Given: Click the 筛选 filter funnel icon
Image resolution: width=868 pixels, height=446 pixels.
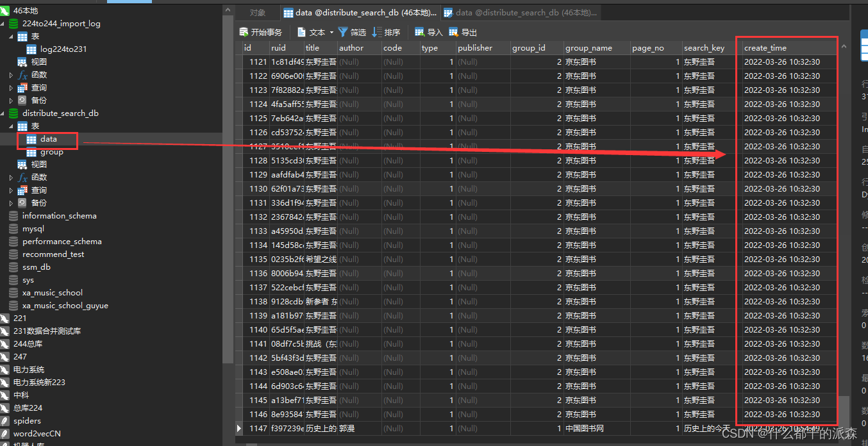Looking at the screenshot, I should pyautogui.click(x=343, y=32).
